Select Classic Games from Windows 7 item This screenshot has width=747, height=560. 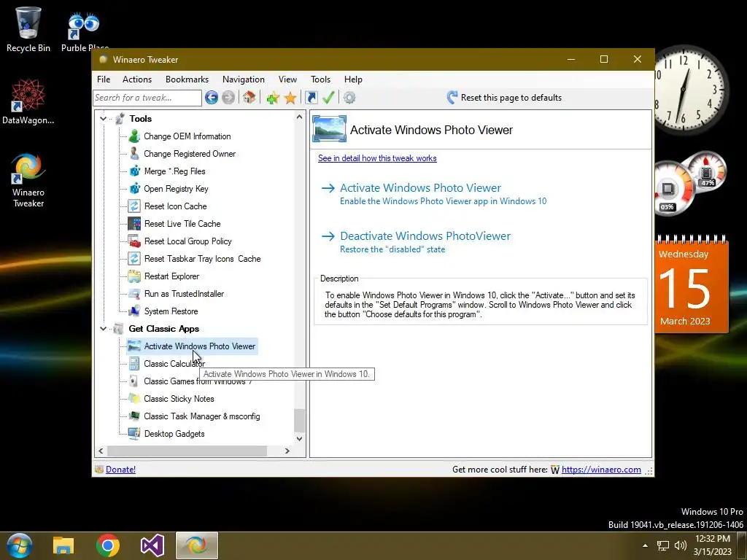click(x=198, y=381)
